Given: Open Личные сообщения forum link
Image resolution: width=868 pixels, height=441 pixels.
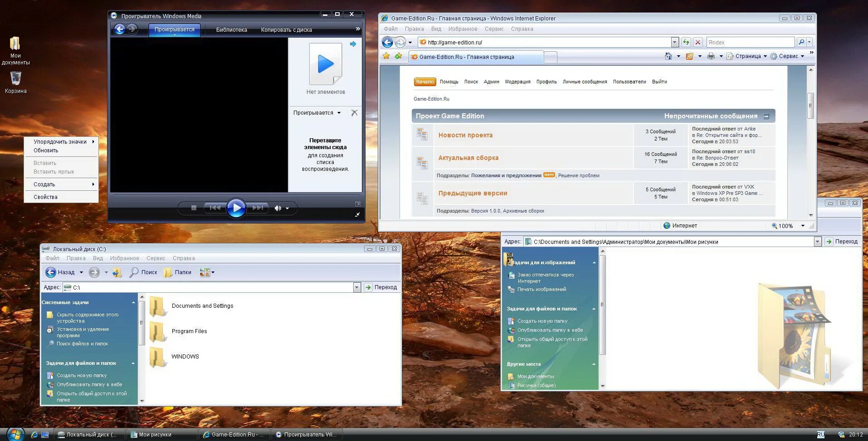Looking at the screenshot, I should [585, 82].
